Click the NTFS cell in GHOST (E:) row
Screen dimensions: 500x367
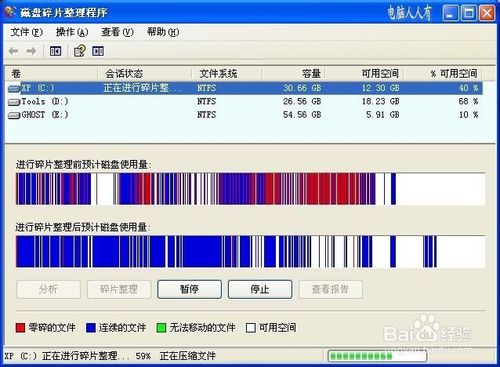[207, 115]
